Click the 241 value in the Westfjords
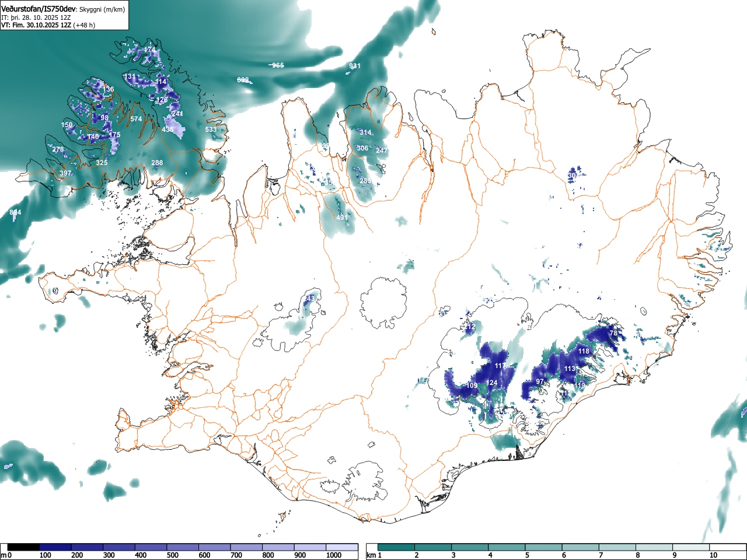Viewport: 747px width, 560px height. (x=177, y=114)
